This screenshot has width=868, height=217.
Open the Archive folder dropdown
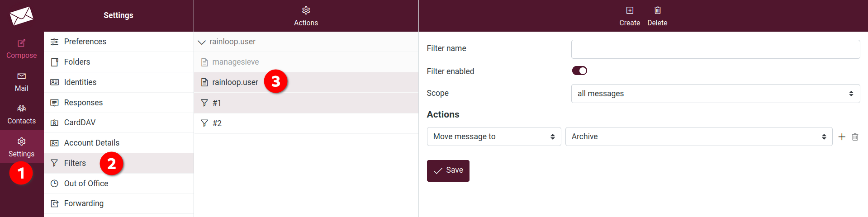(x=698, y=137)
